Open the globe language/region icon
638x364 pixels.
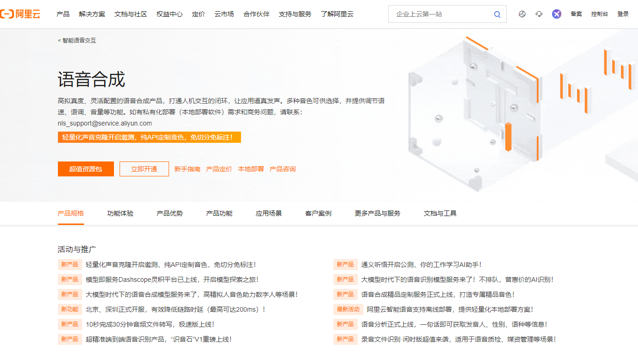522,14
